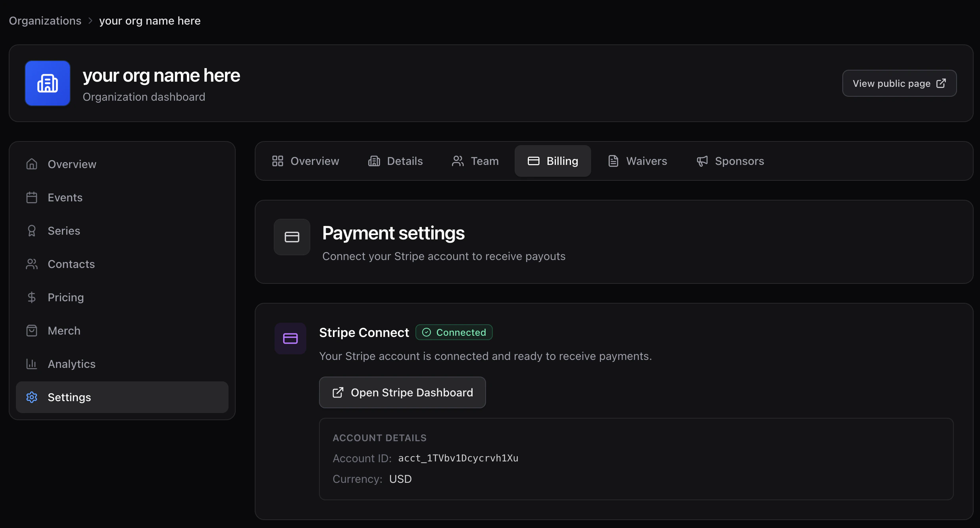The image size is (980, 528).
Task: Click the 'Currency:' label
Action: pos(357,479)
